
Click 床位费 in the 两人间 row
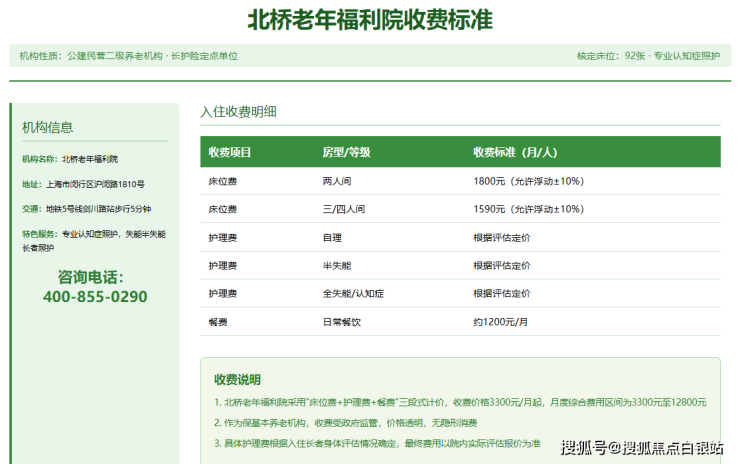223,181
